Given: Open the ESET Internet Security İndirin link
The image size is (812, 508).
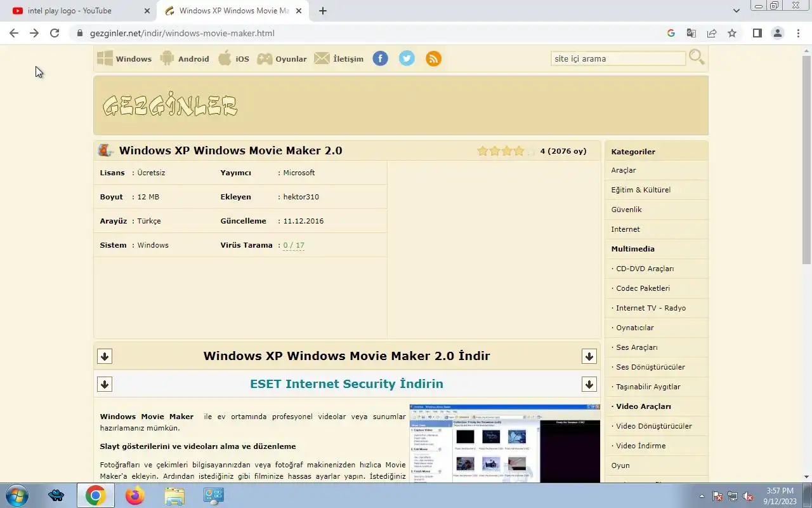Looking at the screenshot, I should click(346, 384).
